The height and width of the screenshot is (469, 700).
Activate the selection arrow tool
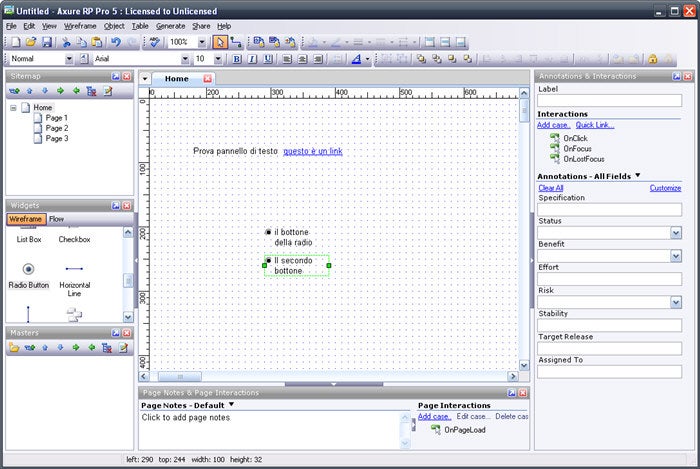click(220, 42)
